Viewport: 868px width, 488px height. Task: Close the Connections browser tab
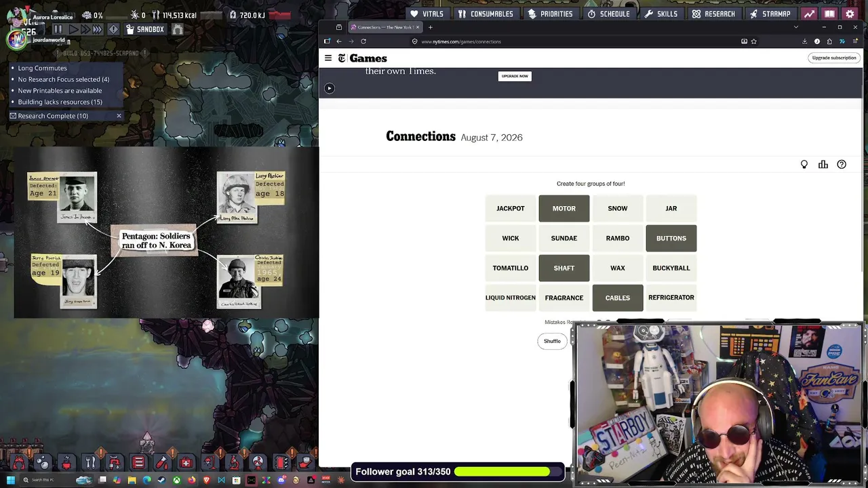[418, 27]
